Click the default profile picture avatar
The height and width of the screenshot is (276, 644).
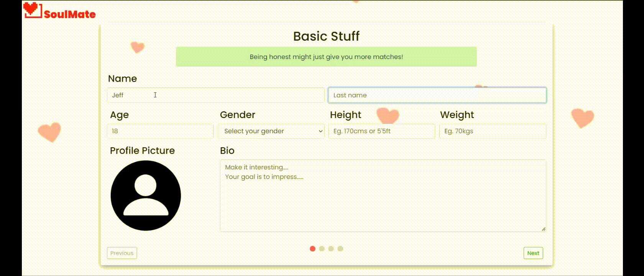[x=146, y=195]
